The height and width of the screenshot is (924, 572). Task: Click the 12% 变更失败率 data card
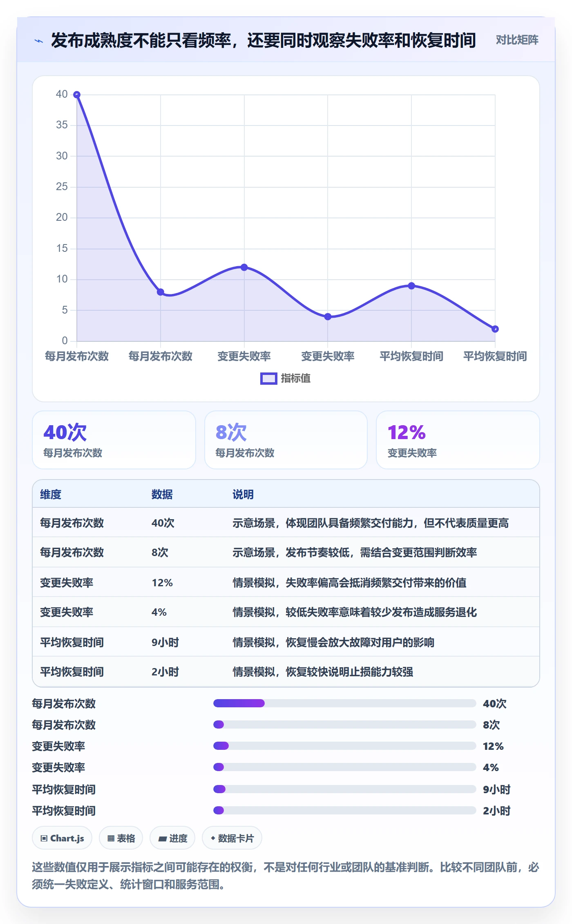[458, 440]
